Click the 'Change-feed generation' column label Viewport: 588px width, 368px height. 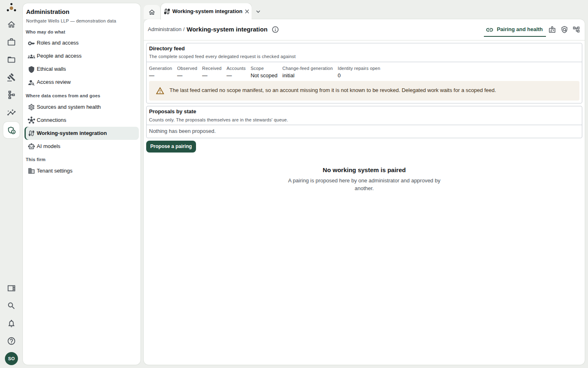click(307, 68)
